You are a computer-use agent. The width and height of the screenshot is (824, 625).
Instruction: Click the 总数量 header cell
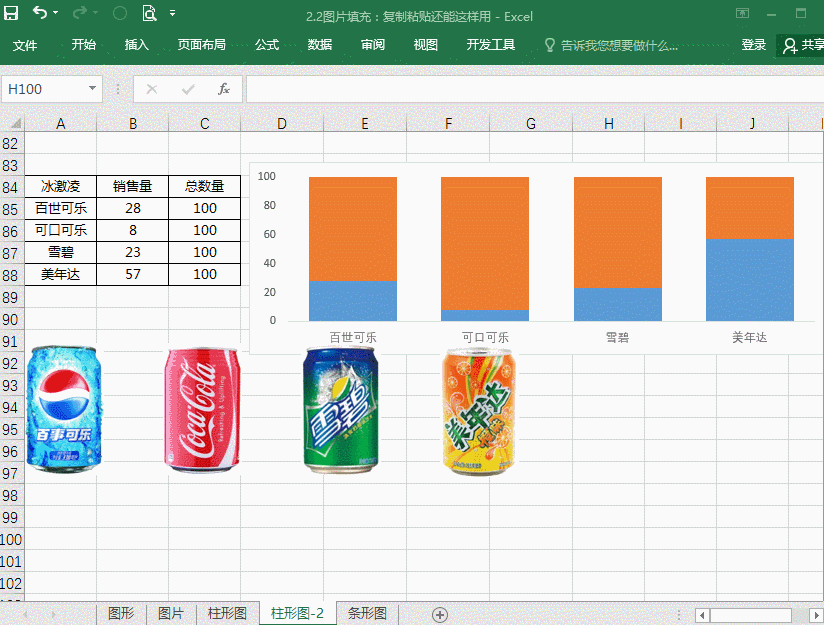[204, 186]
